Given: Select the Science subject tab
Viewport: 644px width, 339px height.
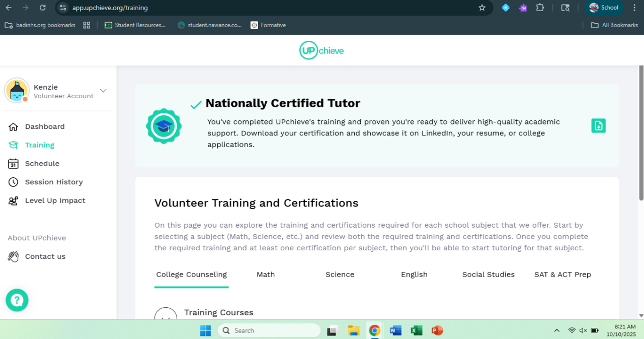Looking at the screenshot, I should pos(340,275).
